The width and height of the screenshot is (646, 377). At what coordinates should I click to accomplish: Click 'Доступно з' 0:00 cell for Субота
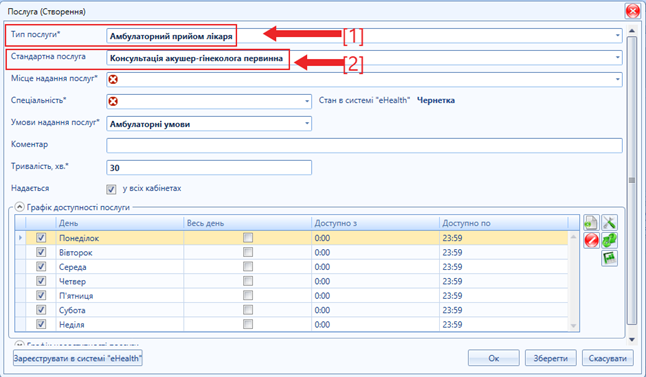[375, 310]
